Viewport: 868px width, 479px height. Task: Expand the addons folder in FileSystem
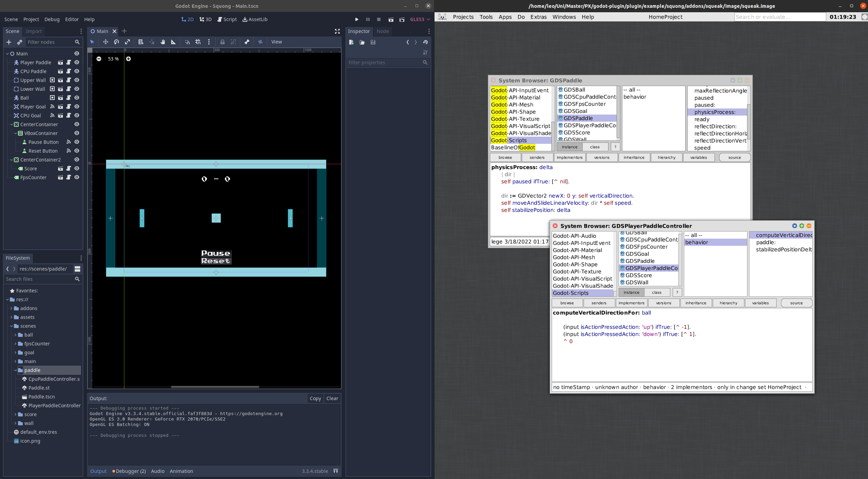(x=12, y=308)
